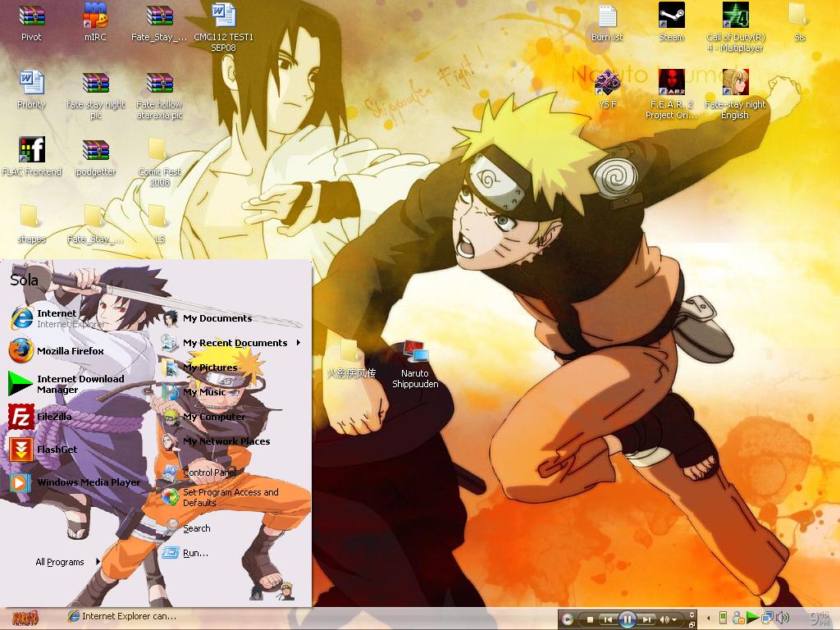Open the CMC112 TEST1 SEP08 document
The image size is (840, 630).
(x=223, y=27)
